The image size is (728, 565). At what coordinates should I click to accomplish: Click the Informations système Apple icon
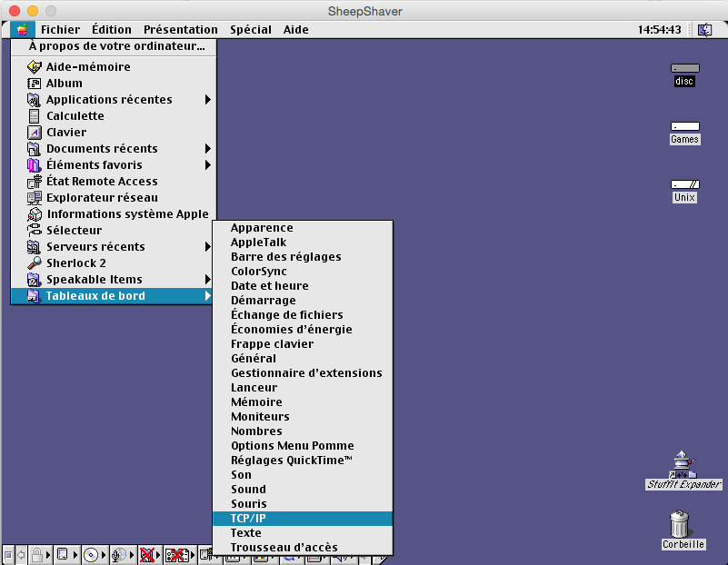pos(34,213)
